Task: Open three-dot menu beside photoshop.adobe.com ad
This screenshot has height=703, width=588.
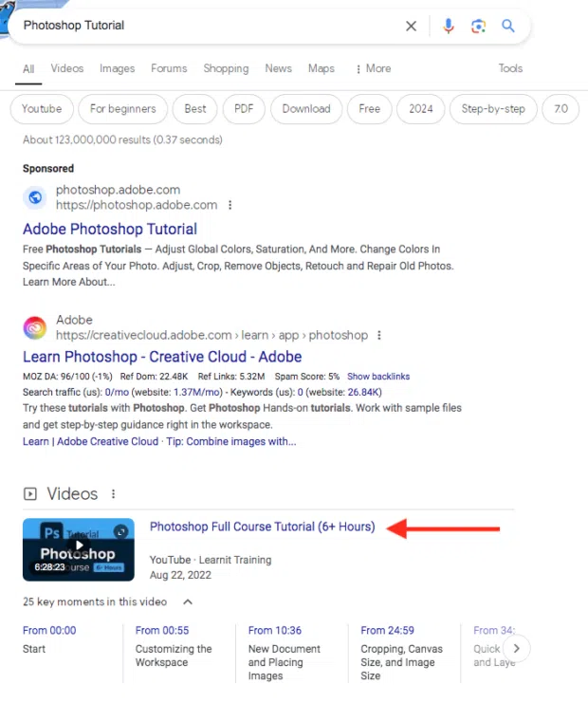Action: (230, 205)
